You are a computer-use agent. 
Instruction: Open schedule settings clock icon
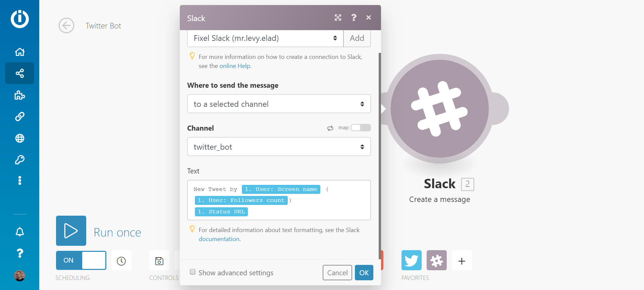[121, 261]
